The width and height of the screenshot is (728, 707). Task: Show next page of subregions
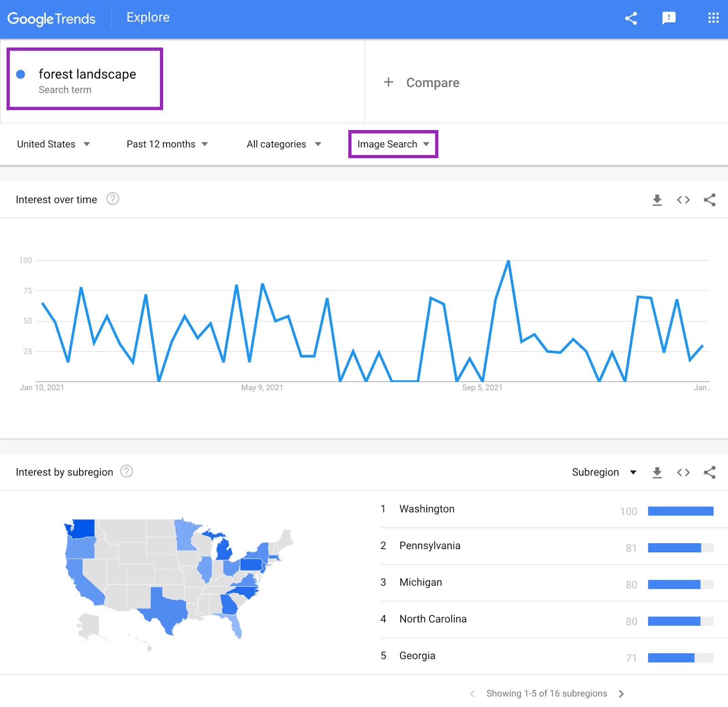click(x=621, y=693)
